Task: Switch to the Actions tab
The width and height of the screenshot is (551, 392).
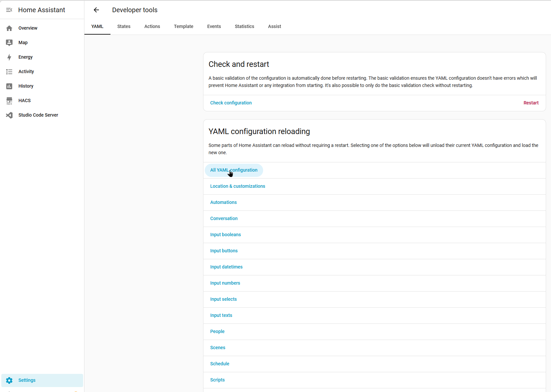Action: click(x=152, y=26)
